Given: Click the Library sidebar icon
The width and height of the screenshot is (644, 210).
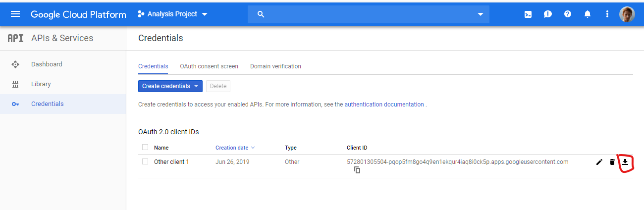Looking at the screenshot, I should (x=15, y=84).
